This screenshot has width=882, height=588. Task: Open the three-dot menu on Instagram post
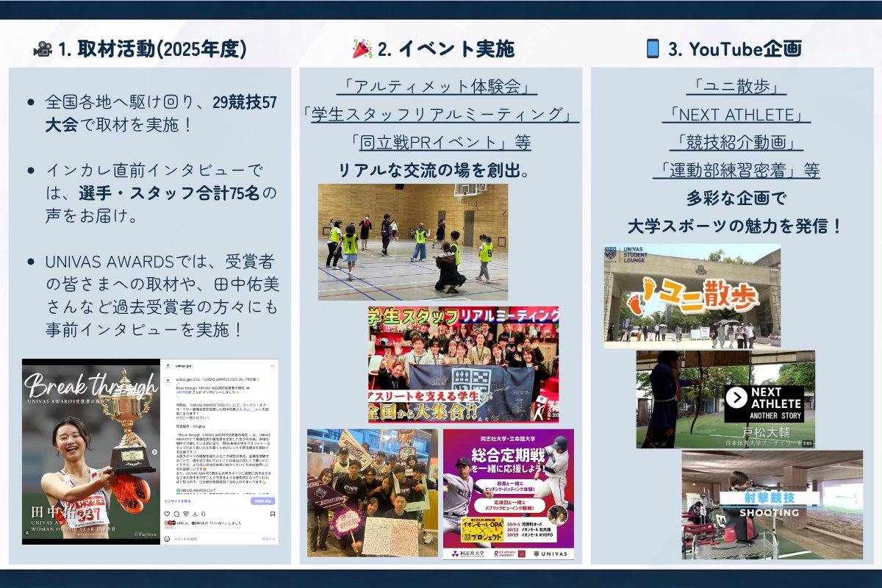(x=272, y=365)
